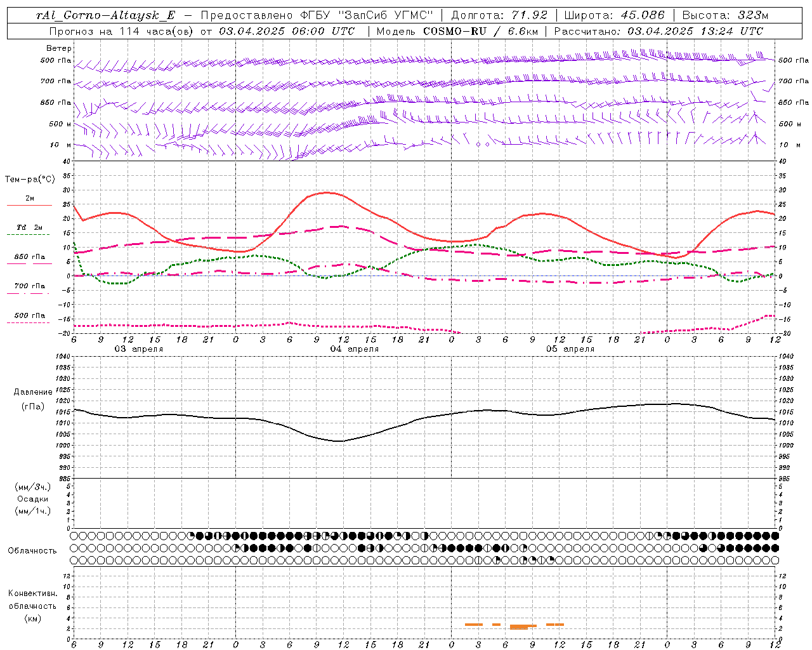Click the 'Давление' pressure panel label
Screen dimensions: 812x650
(33, 392)
